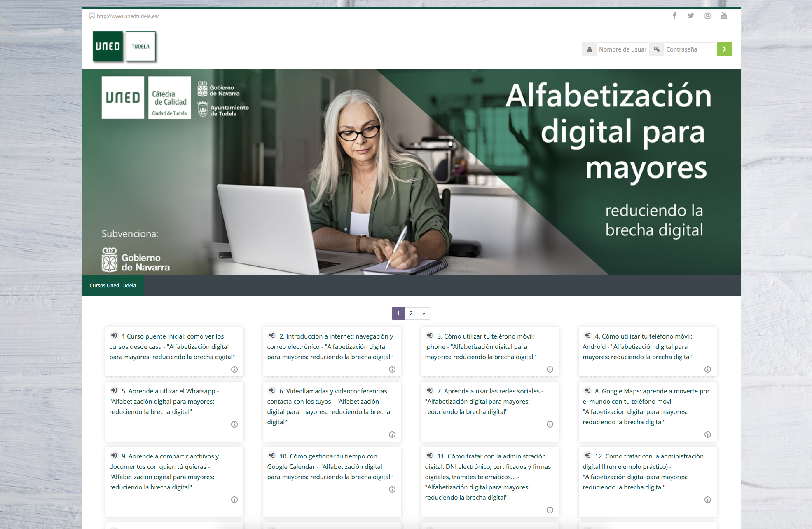
Task: Show info for course 3 Iphone
Action: click(550, 369)
